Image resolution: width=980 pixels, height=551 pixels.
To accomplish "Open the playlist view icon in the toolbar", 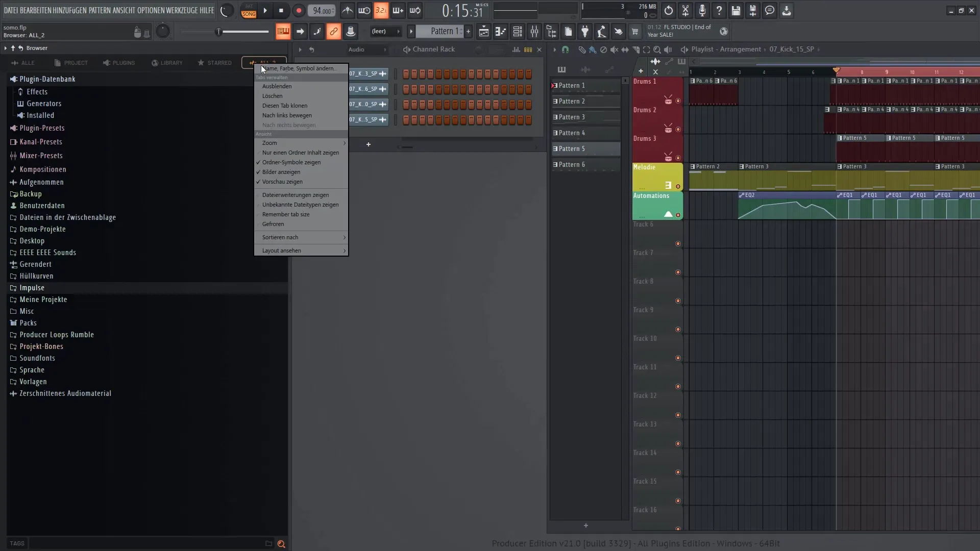I will coord(484,32).
